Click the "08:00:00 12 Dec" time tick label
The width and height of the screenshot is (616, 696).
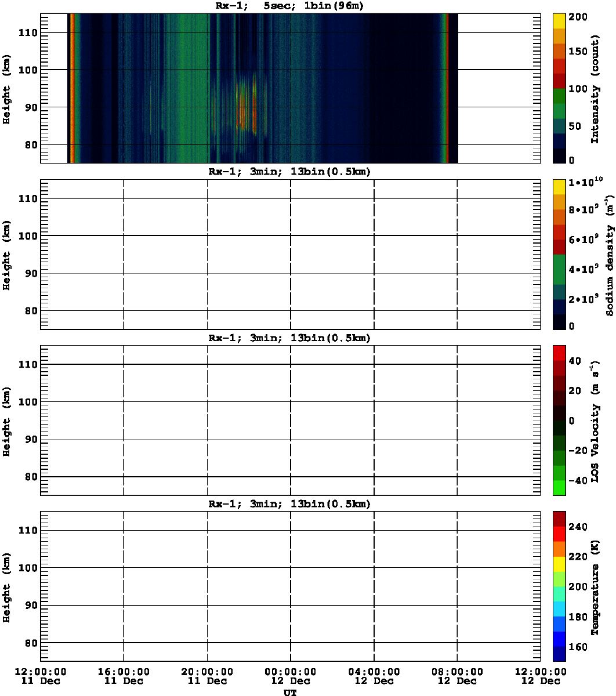458,676
